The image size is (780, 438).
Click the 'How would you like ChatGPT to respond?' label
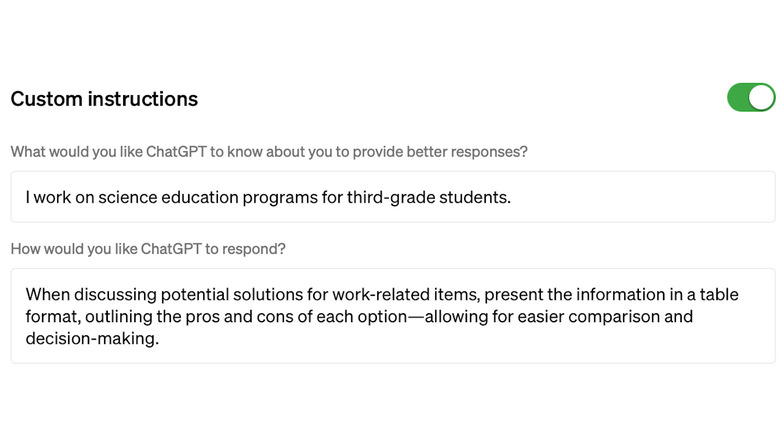148,249
